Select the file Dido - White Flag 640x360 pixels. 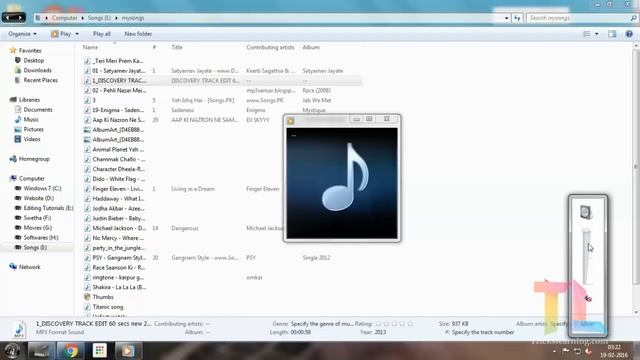click(118, 179)
